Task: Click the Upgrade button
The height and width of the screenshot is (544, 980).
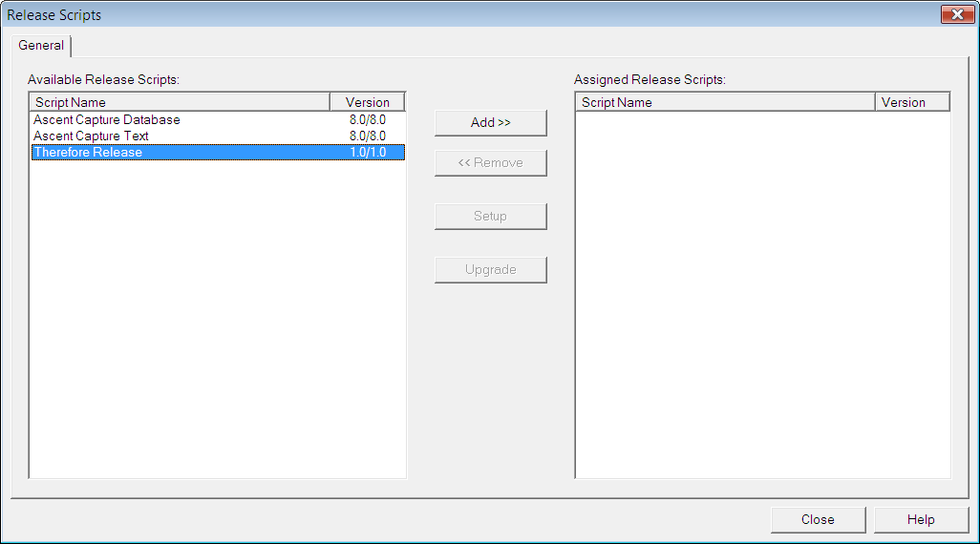Action: click(x=490, y=270)
